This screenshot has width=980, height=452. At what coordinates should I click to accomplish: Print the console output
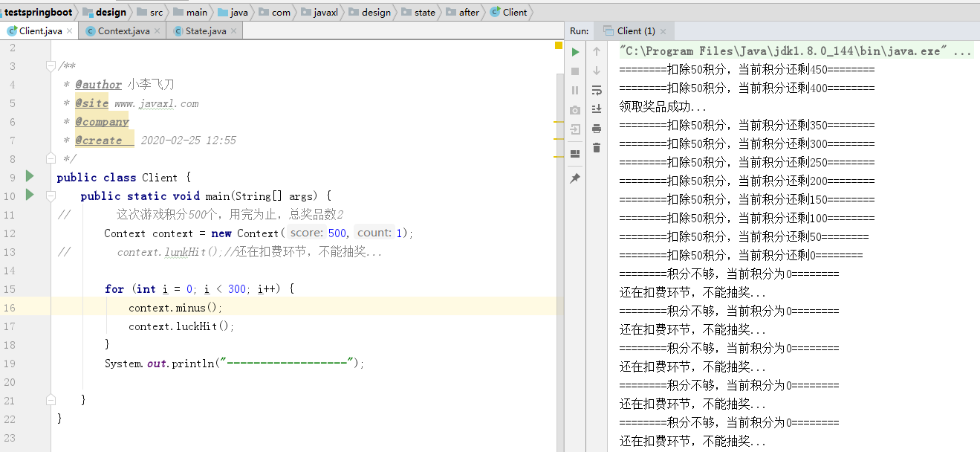click(596, 129)
